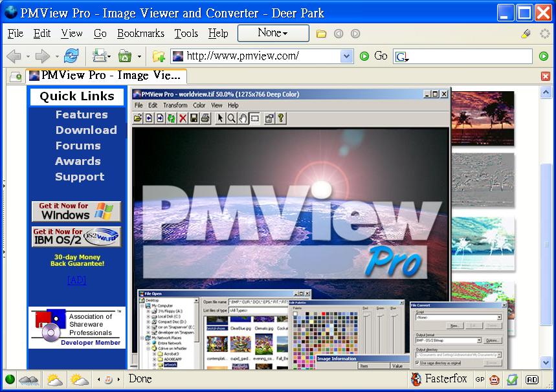556x392 pixels.
Task: Go back with the Back arrow button
Action: (14, 56)
